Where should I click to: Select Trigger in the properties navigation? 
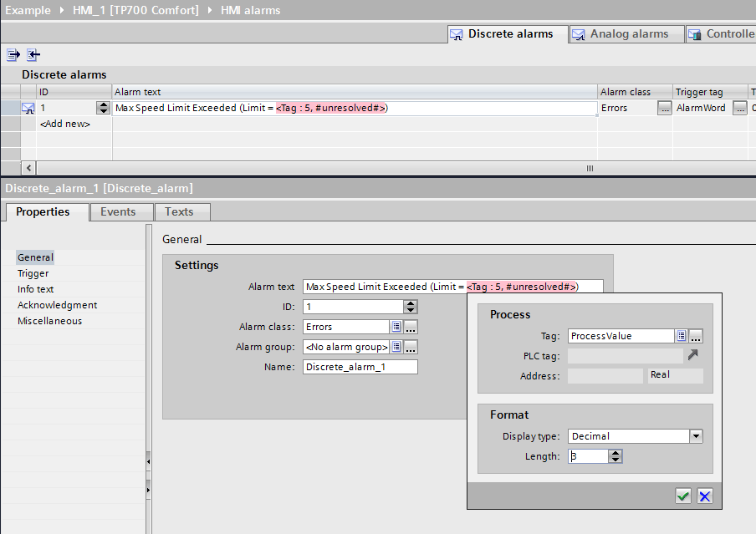tap(33, 273)
